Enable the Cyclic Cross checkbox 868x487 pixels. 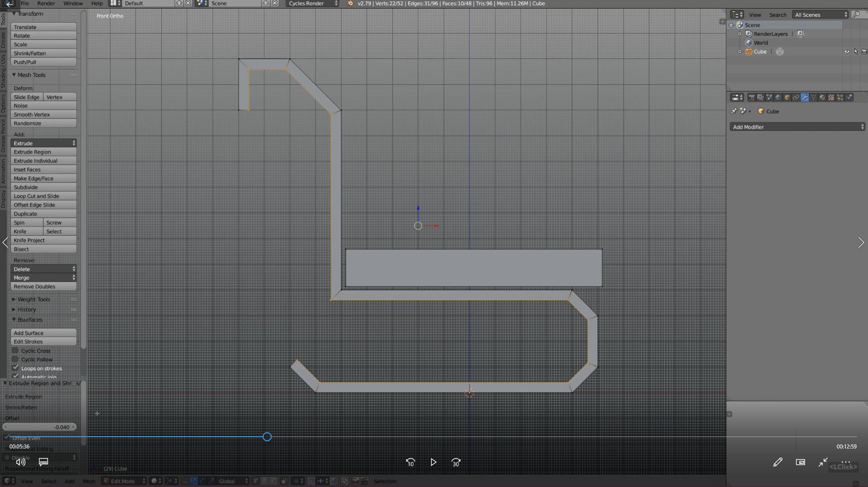[15, 350]
